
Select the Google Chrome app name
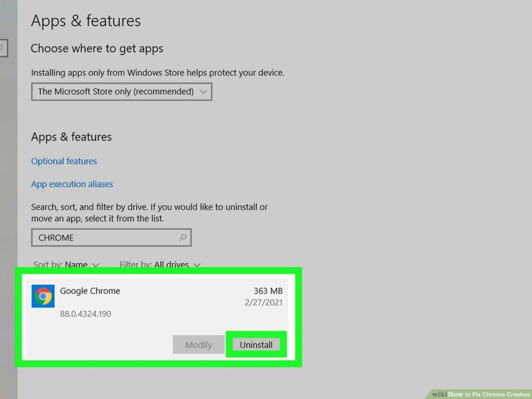click(x=90, y=291)
